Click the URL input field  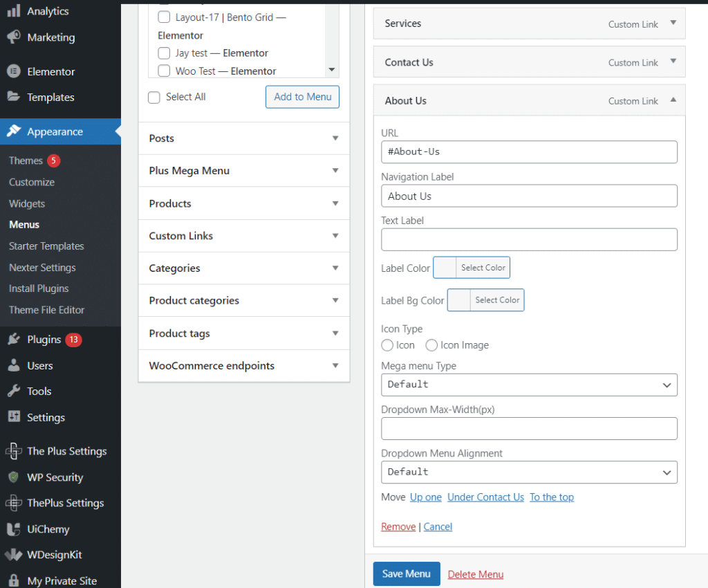(x=529, y=151)
